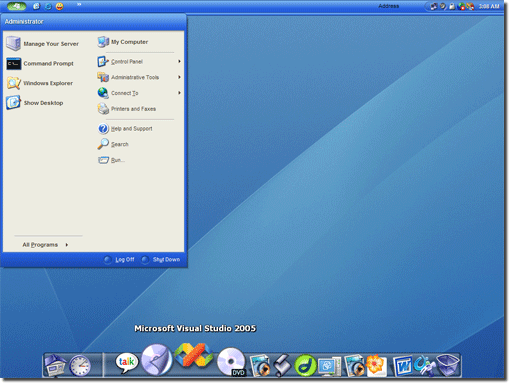Expand quick launch overflow chevron
This screenshot has width=510, height=384.
click(x=79, y=4)
